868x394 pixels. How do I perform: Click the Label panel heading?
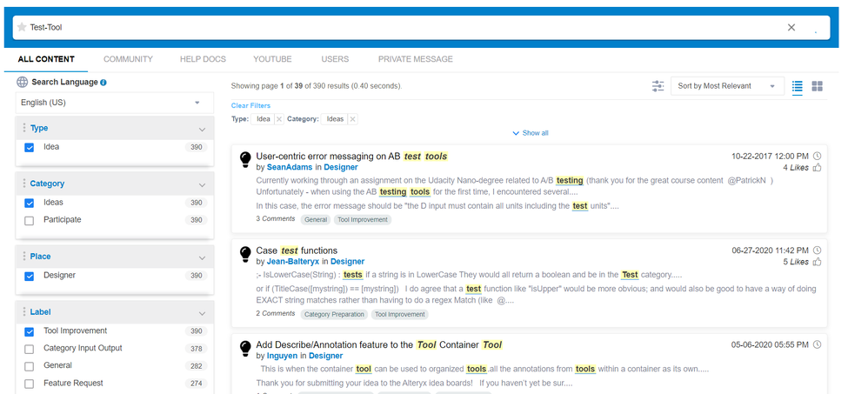click(x=40, y=311)
